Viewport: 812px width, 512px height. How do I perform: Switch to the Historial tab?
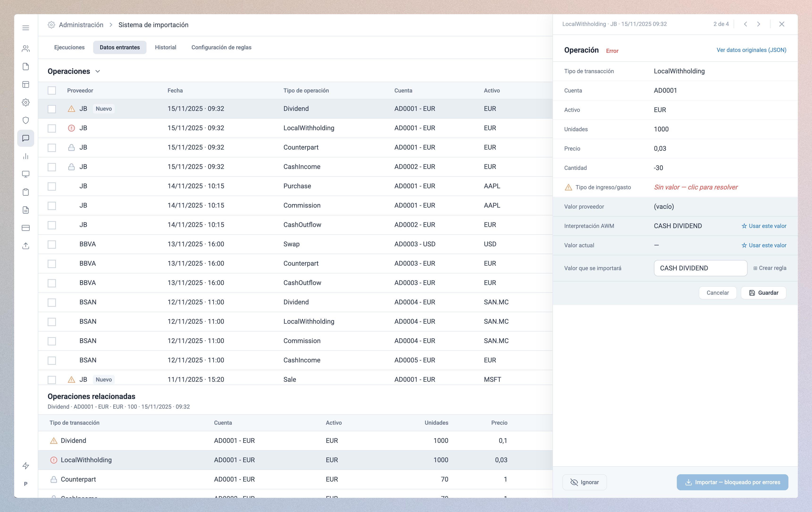click(x=165, y=47)
